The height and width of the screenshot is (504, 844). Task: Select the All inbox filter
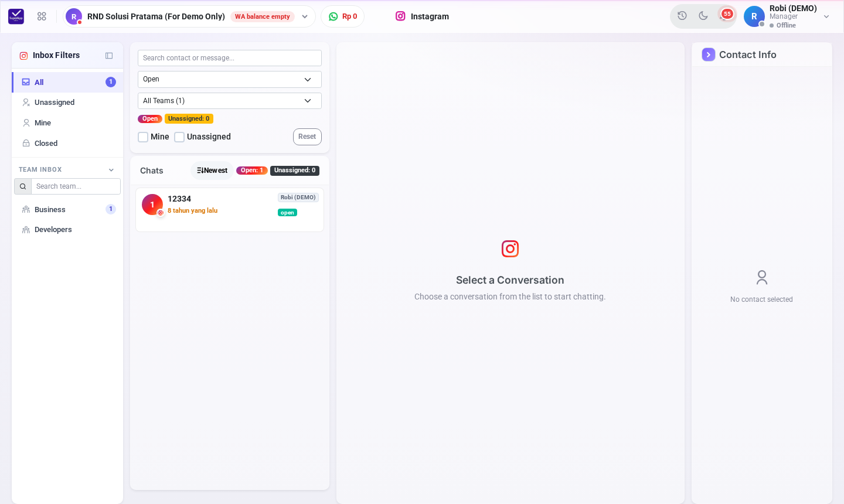click(67, 82)
